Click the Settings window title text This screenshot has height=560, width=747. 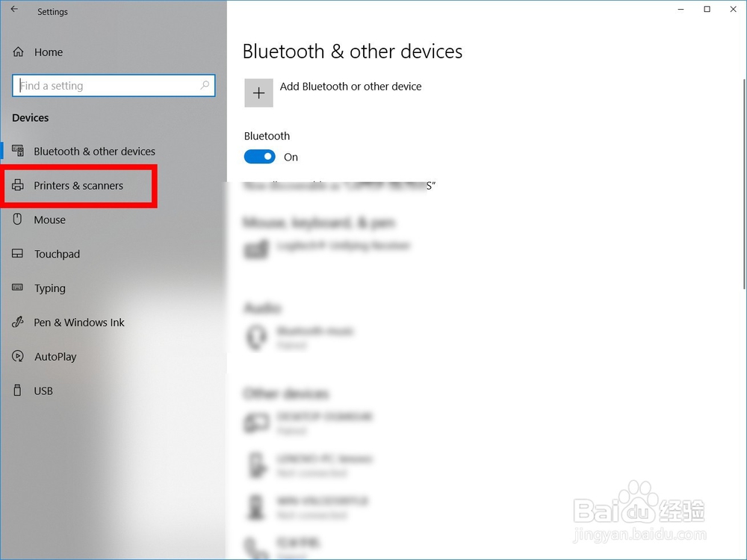click(x=52, y=11)
